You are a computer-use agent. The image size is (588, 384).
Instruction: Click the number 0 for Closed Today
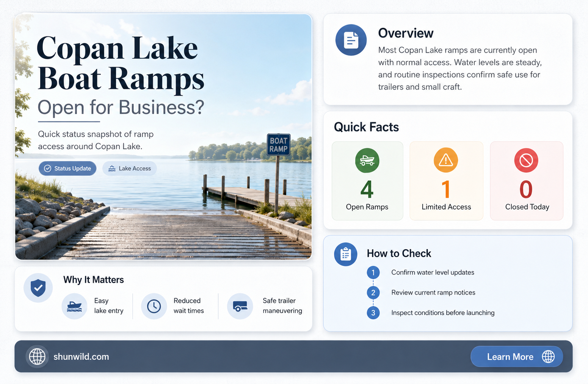click(526, 189)
